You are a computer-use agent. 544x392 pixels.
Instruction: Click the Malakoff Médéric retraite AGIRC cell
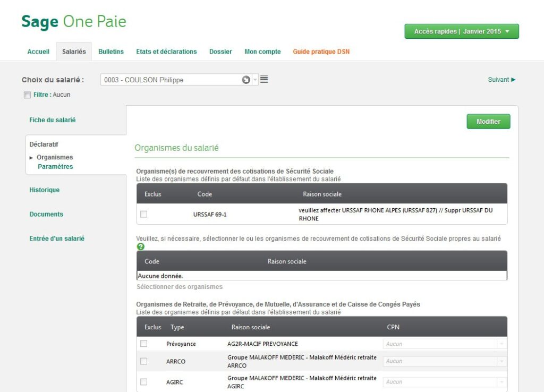(x=302, y=382)
